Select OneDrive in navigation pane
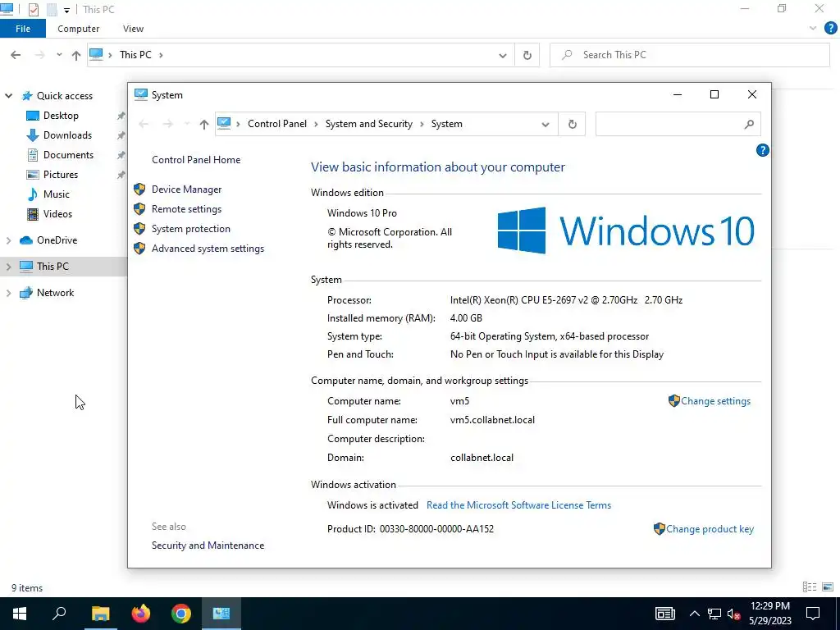This screenshot has height=630, width=840. point(57,240)
